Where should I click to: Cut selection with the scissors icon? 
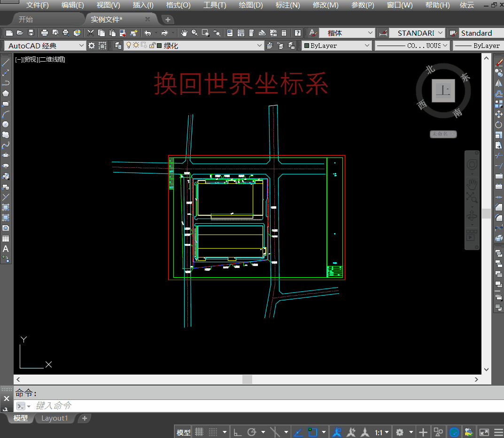point(91,33)
